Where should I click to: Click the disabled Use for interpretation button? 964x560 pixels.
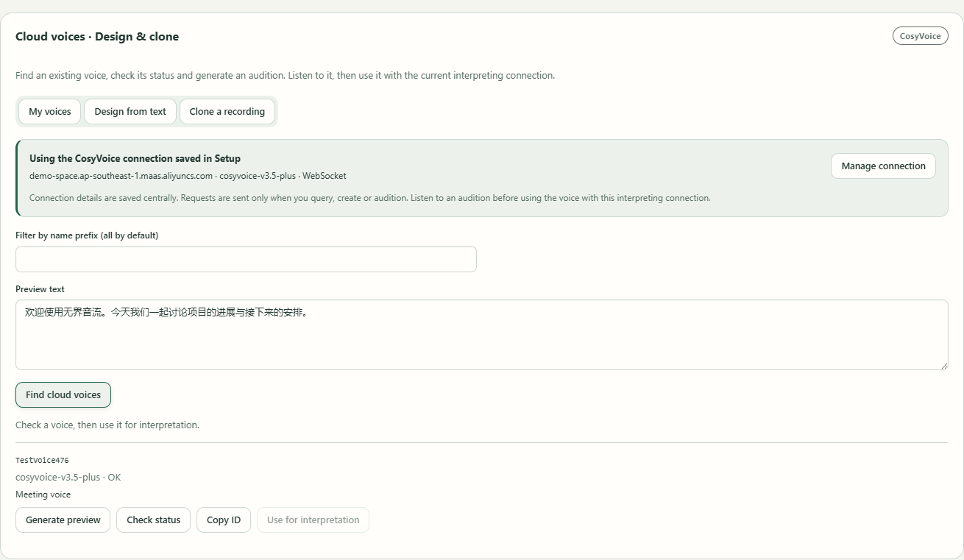(x=313, y=520)
